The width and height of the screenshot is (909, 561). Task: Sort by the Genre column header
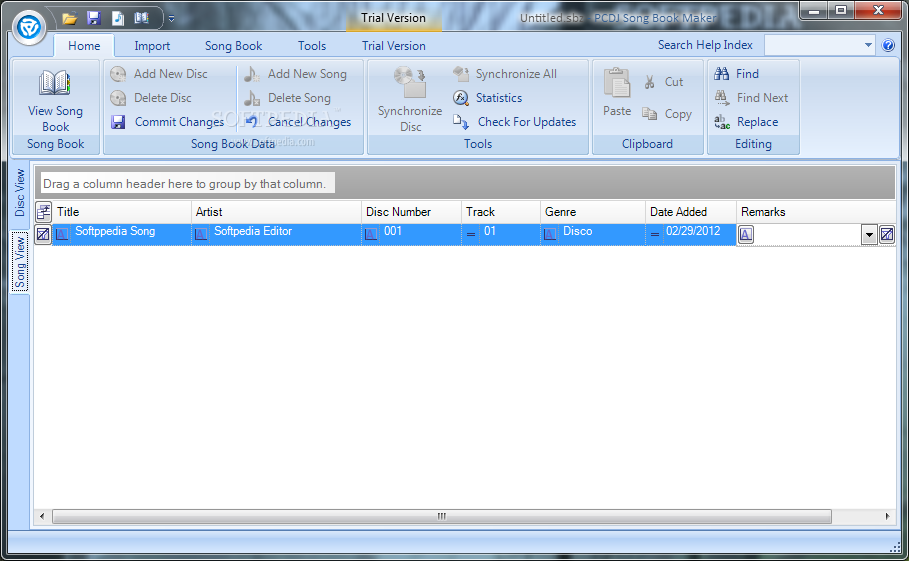click(592, 212)
